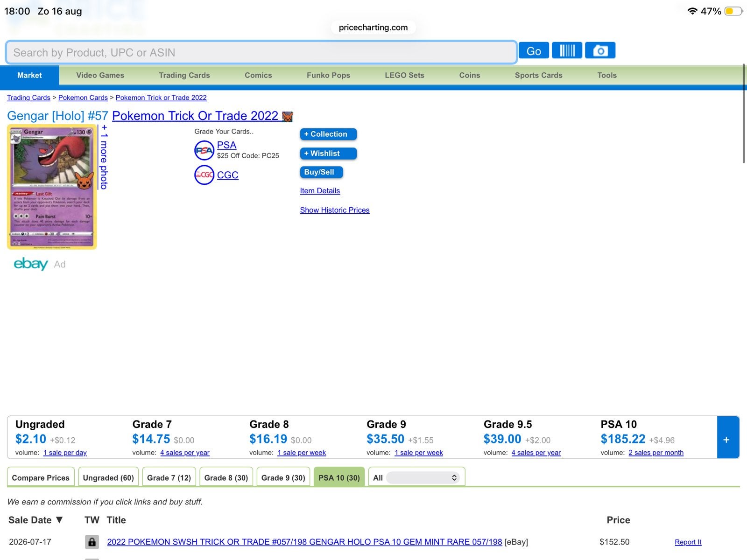Open the Pokemon Trick Or Trade 2022 title link
The height and width of the screenshot is (560, 747).
pyautogui.click(x=195, y=116)
